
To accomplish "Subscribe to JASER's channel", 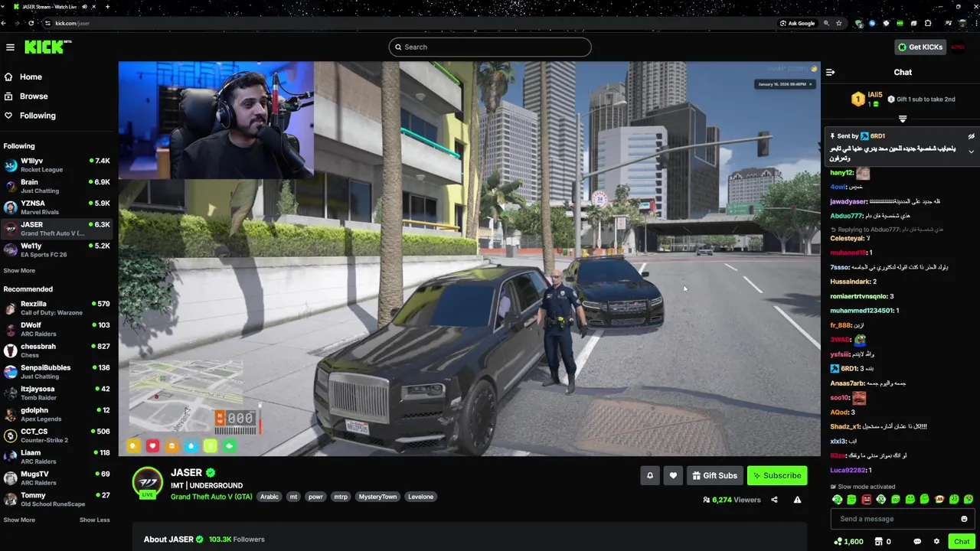I will click(x=777, y=475).
